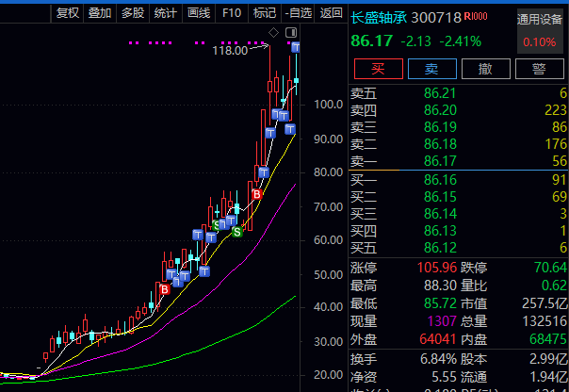Select 买一 price 86.16

pos(440,180)
